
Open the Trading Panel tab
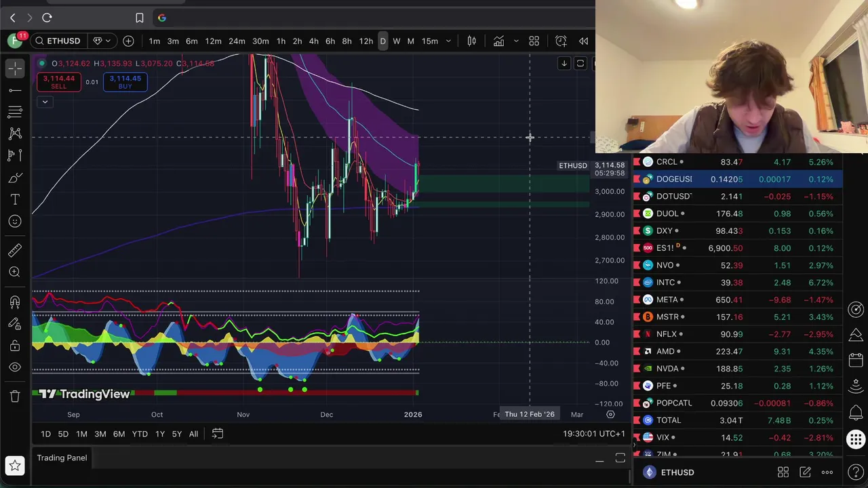click(62, 458)
